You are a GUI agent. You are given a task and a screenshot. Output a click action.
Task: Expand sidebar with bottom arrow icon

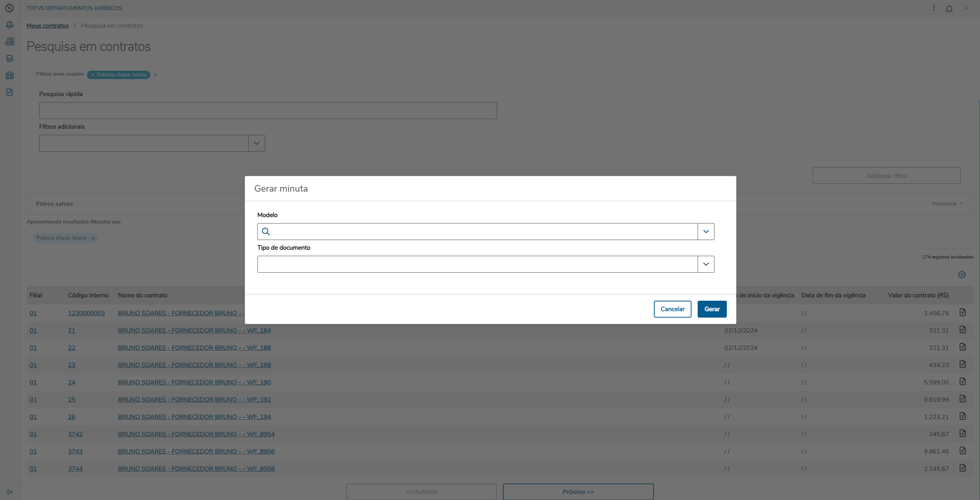(x=10, y=492)
